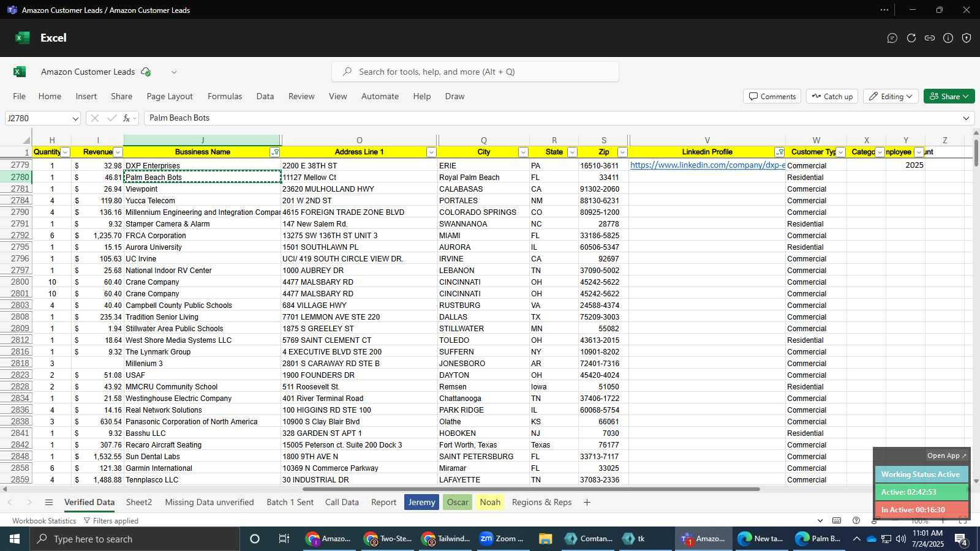Click the select all corner triangle
Viewport: 980px width, 551px height.
click(26, 140)
